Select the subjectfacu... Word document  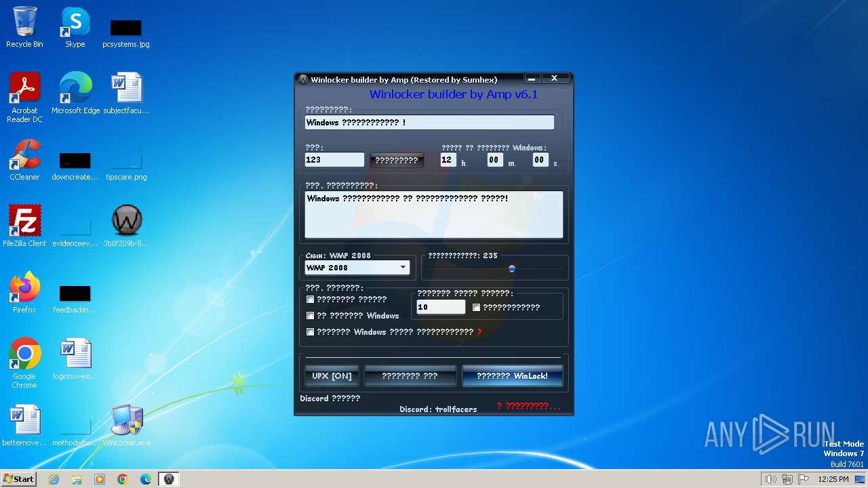(126, 94)
